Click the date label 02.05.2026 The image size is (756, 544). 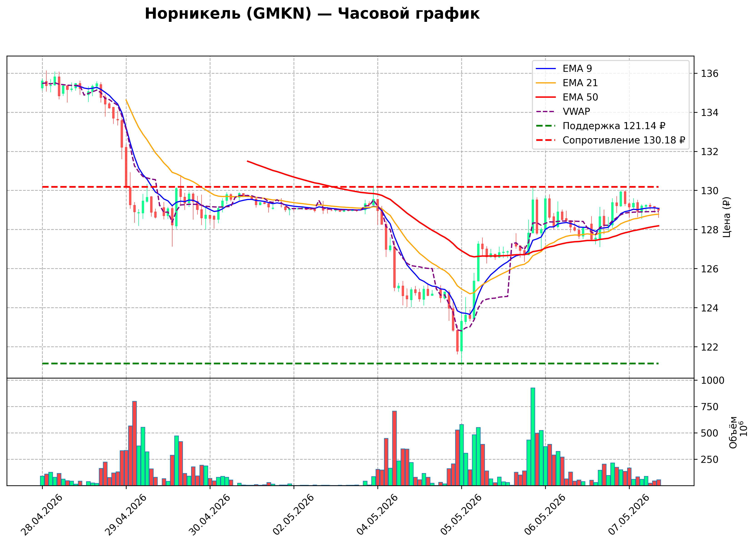pyautogui.click(x=293, y=515)
